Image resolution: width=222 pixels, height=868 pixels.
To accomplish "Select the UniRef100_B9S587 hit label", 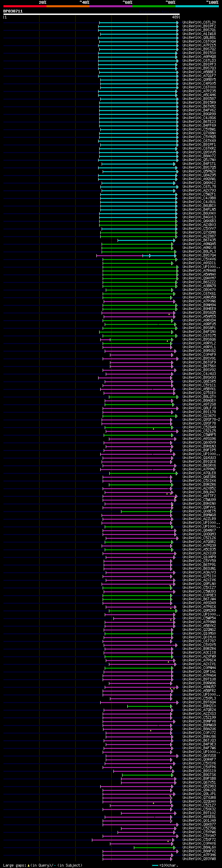I will [x=199, y=99].
